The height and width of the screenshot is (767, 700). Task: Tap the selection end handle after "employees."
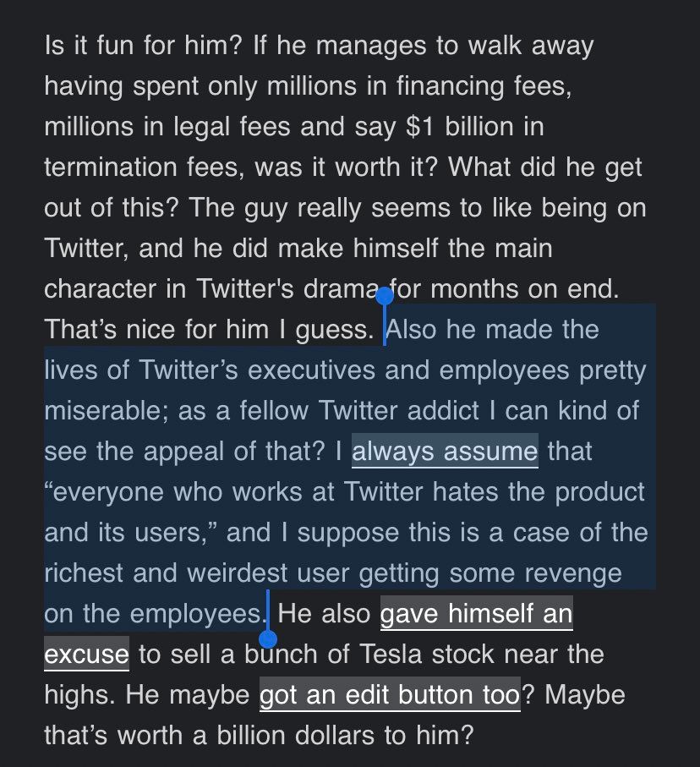pos(268,638)
